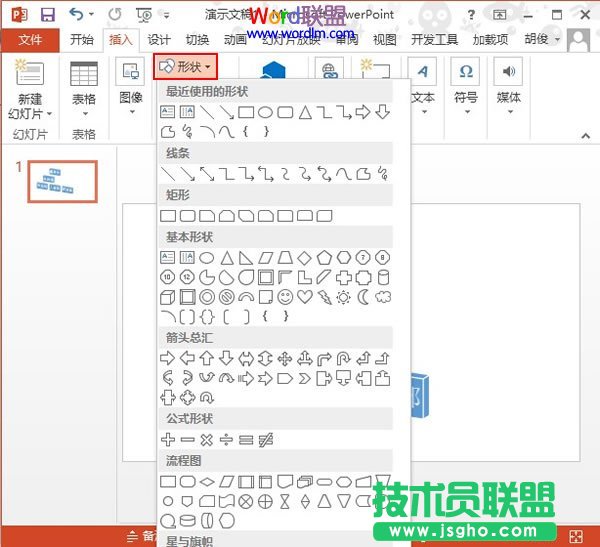Pick the flowchart summing junction circle-X
The width and height of the screenshot is (600, 547).
[246, 501]
